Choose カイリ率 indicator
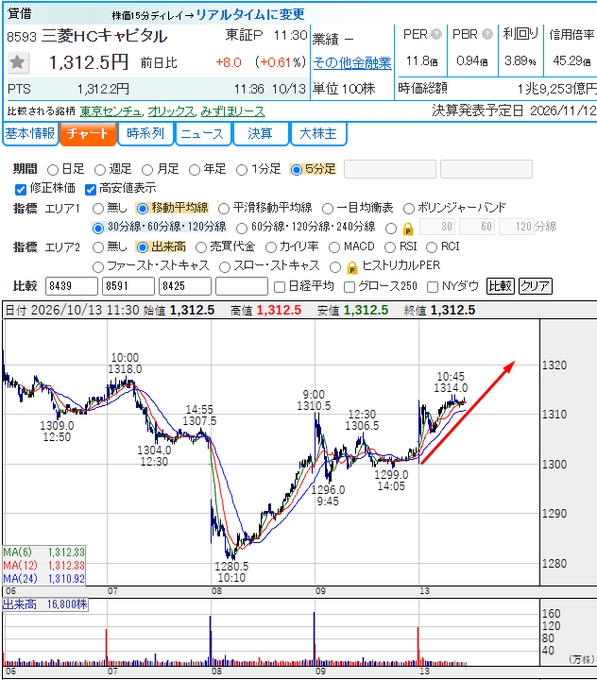Viewport: 597px width, 680px height. (271, 247)
